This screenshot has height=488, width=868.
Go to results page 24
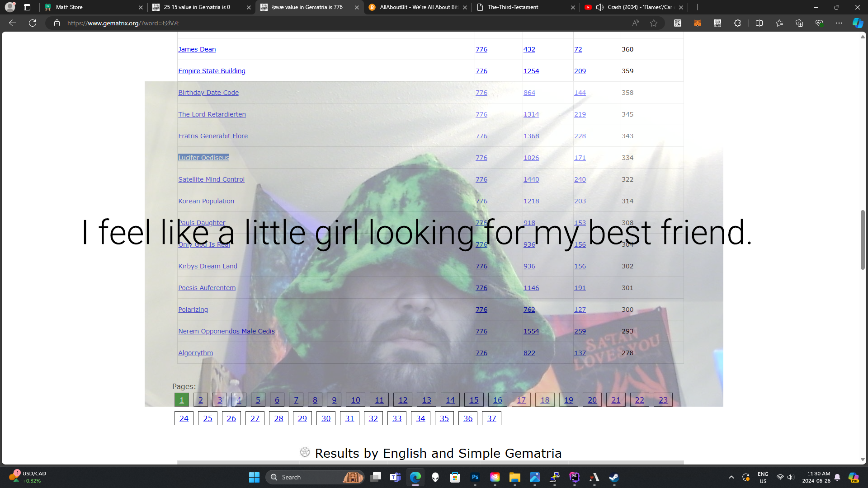click(184, 418)
